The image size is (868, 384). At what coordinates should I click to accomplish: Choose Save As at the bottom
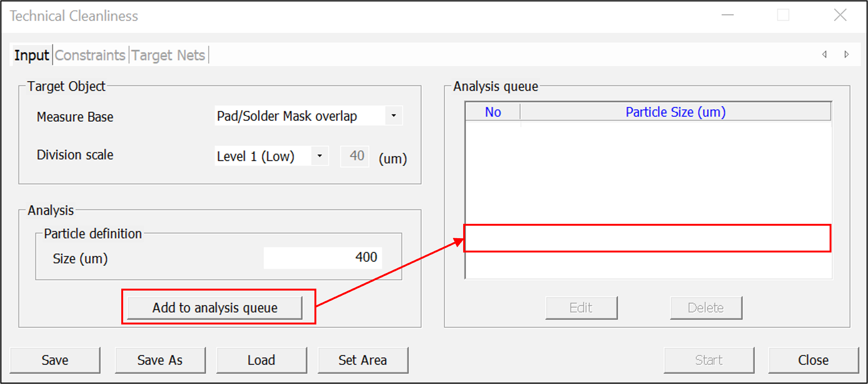160,360
